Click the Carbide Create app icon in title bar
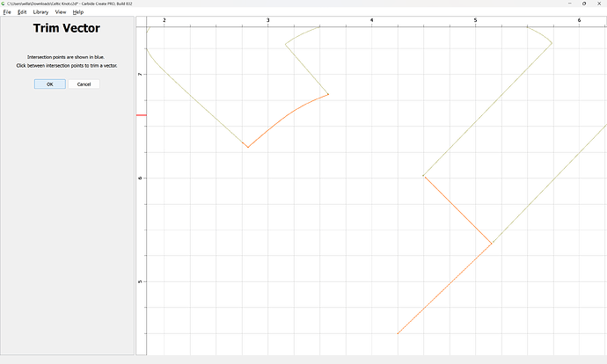This screenshot has height=364, width=607. 4,4
